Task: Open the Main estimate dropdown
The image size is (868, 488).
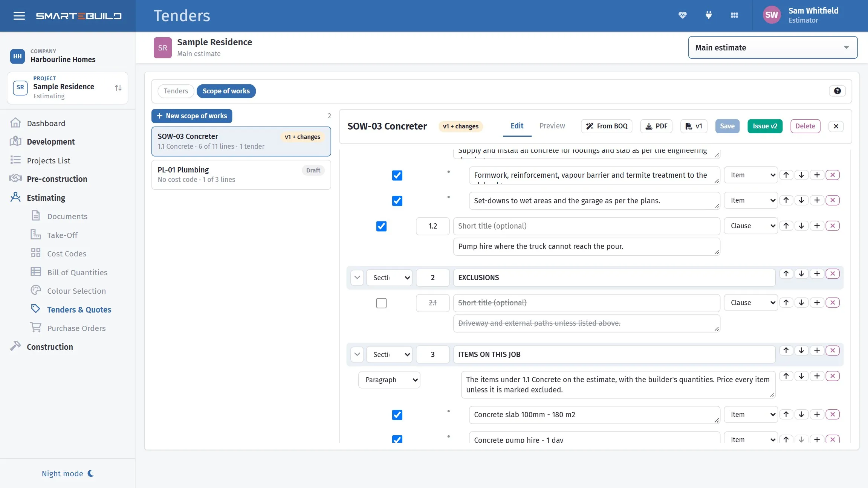Action: pyautogui.click(x=773, y=47)
